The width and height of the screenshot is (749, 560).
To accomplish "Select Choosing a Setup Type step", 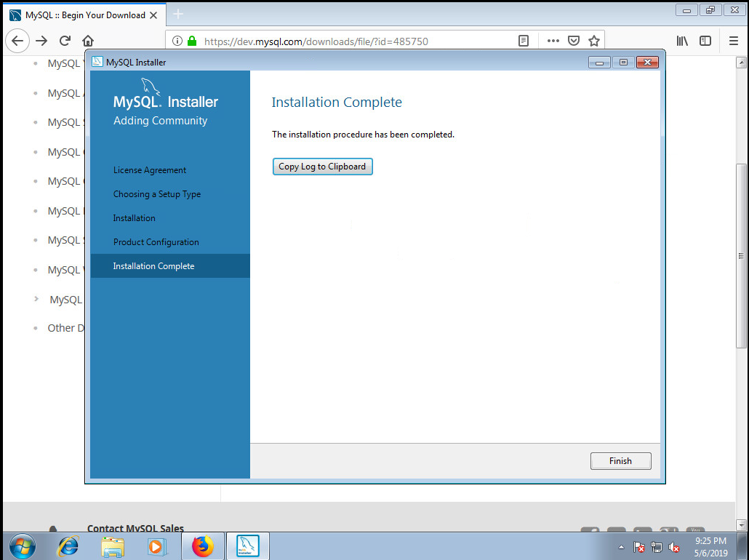I will pos(156,194).
